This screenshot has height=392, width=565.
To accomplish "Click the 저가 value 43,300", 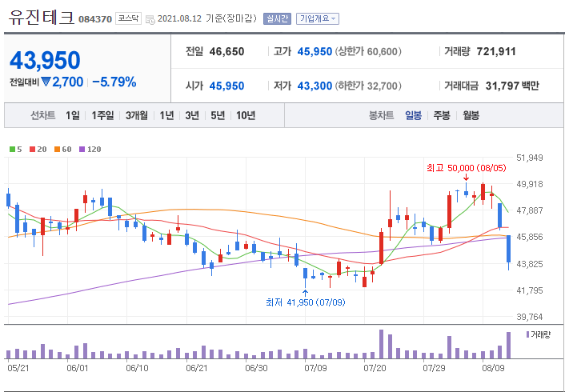I will (x=315, y=86).
